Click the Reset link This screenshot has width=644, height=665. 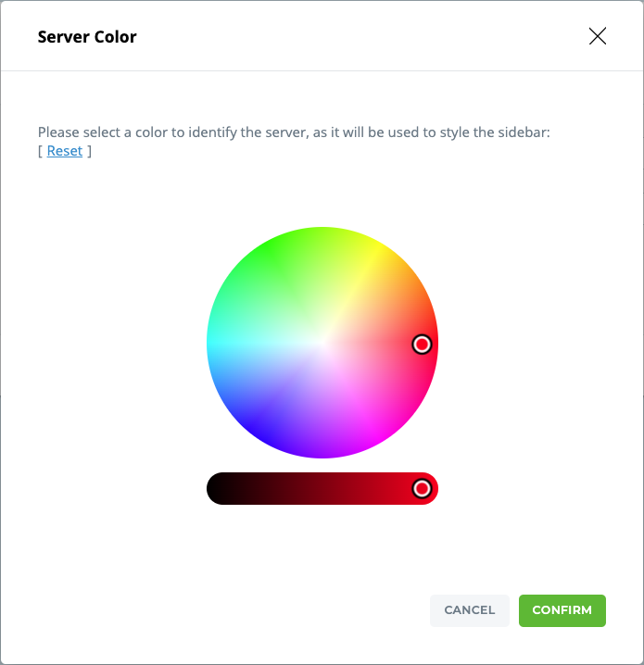coord(65,151)
